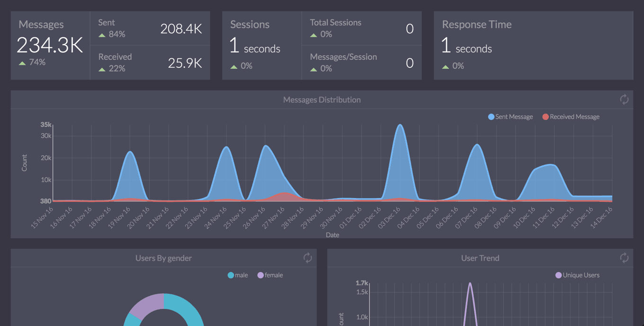Click the Sessions card heading
This screenshot has height=326, width=644.
(x=250, y=25)
